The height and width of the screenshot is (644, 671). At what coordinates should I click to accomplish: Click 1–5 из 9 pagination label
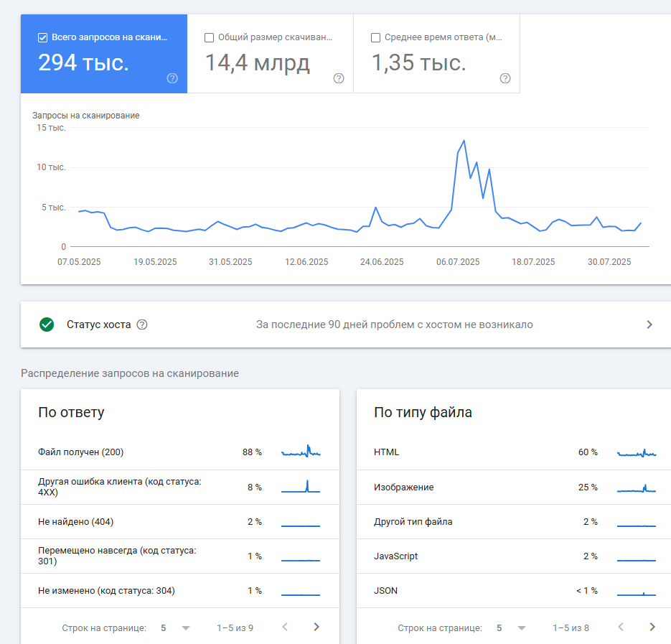[x=235, y=627]
